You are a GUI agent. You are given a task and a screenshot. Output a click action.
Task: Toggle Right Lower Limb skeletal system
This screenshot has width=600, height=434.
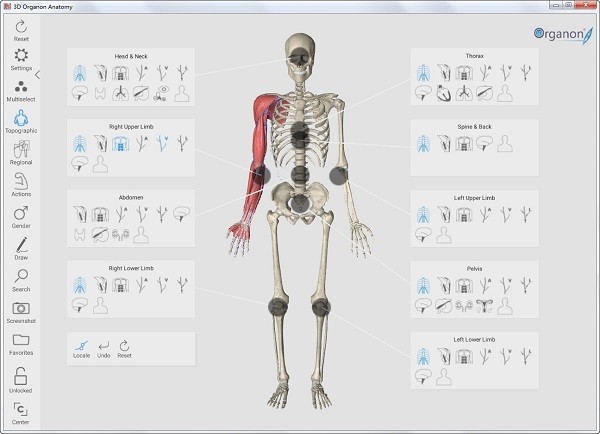80,285
